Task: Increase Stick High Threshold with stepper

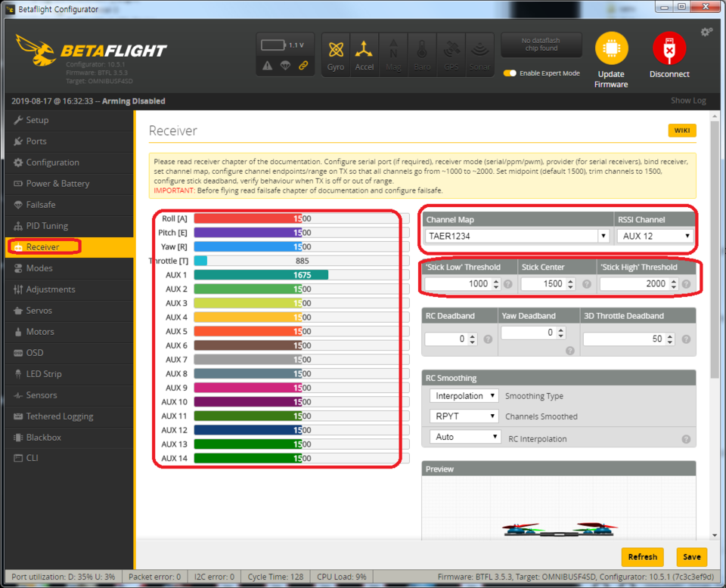Action: pos(674,281)
